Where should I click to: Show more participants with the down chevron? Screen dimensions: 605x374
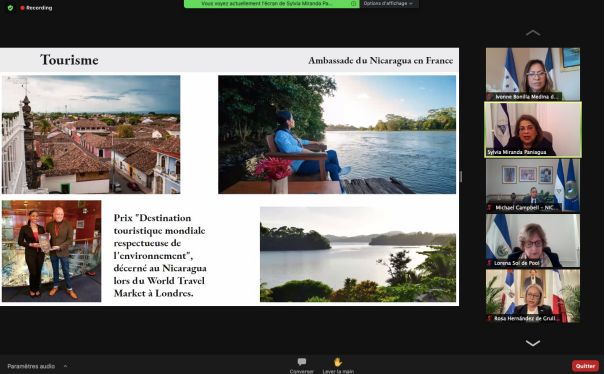point(533,343)
